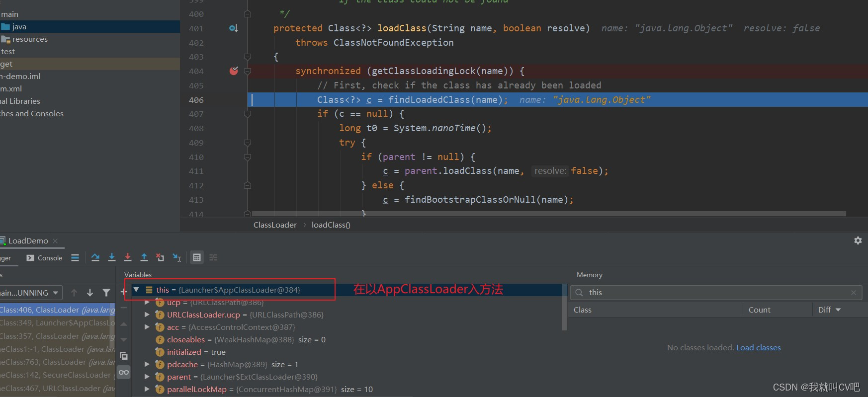
Task: Fold the try block at line 409
Action: [248, 143]
